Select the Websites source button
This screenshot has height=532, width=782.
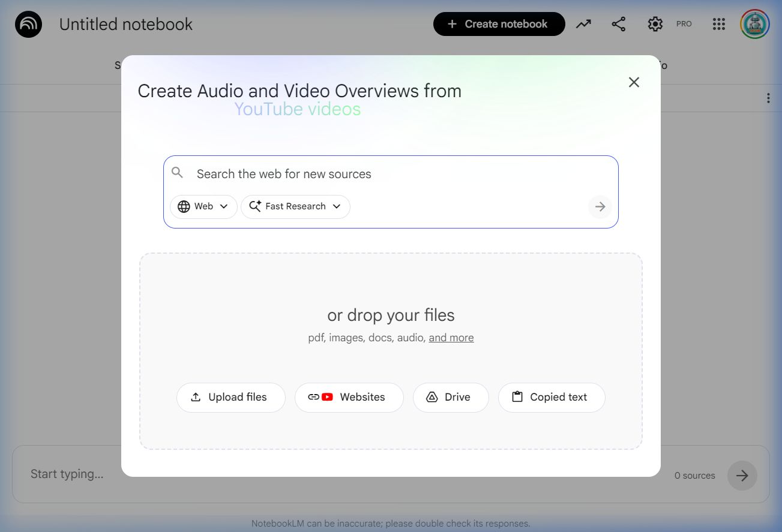click(349, 397)
